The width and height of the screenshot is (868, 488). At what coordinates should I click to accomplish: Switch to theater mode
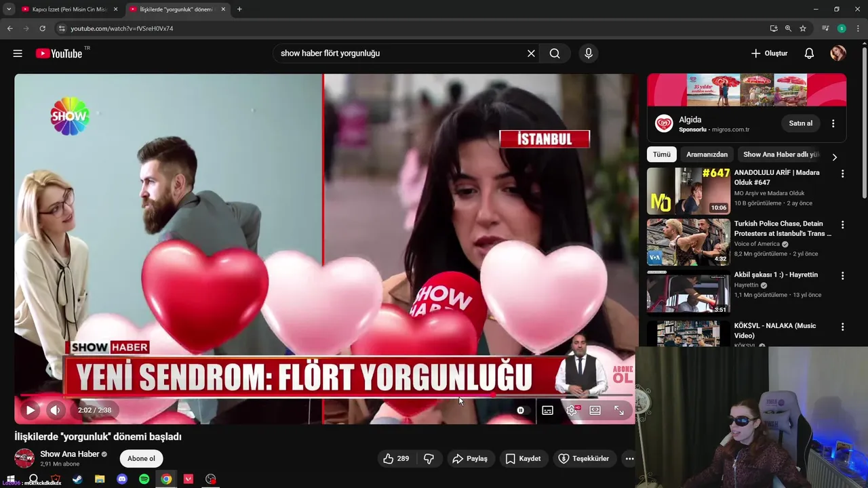(x=595, y=410)
